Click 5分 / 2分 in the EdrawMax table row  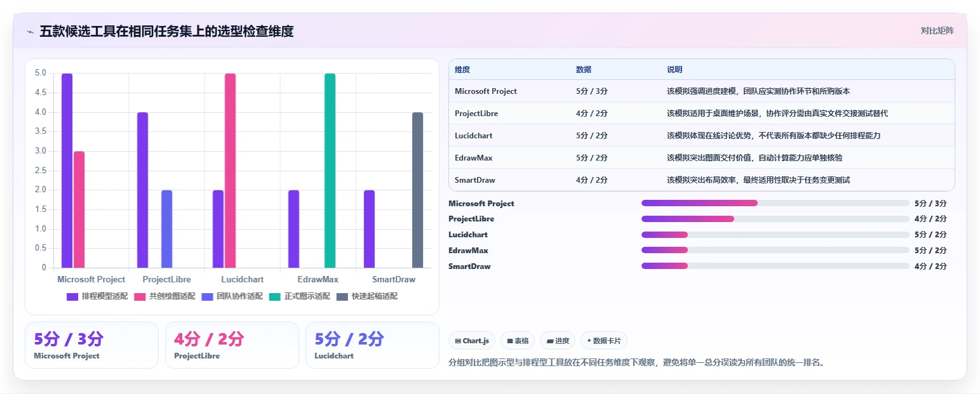click(592, 158)
